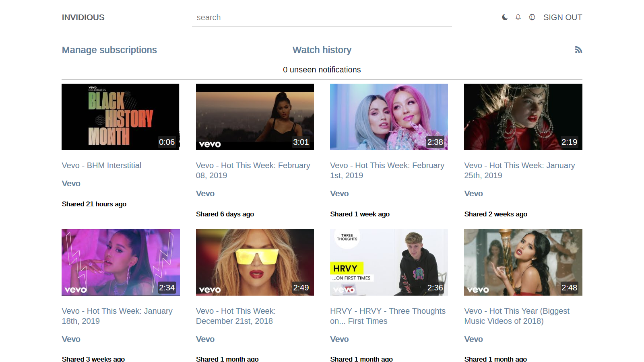644x362 pixels.
Task: Play the HRVY Three Thoughts thumbnail
Action: 389,262
